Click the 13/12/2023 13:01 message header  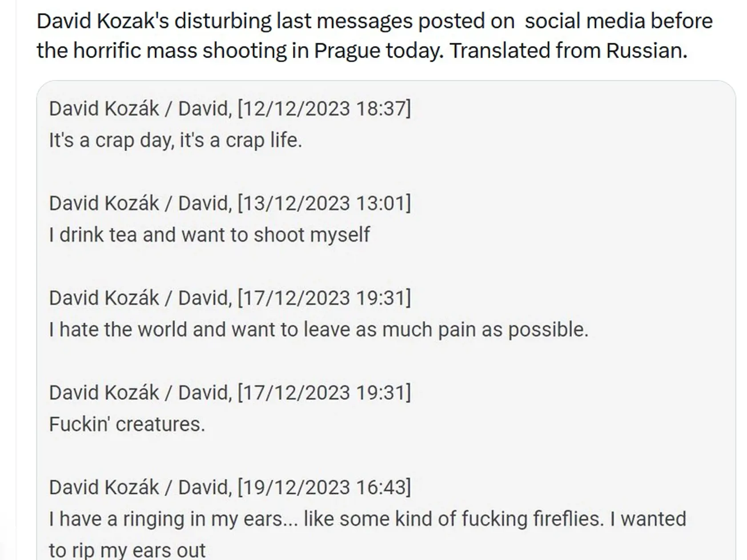(230, 203)
